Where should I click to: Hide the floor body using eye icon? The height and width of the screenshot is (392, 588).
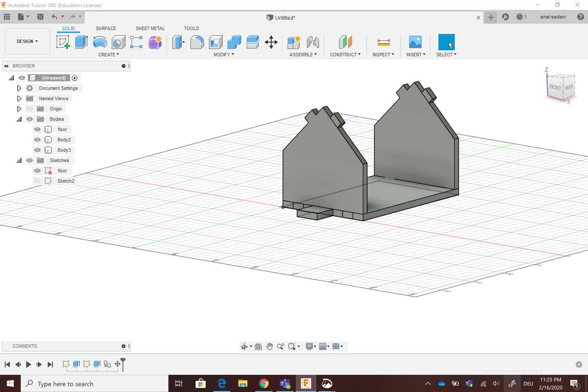point(37,129)
